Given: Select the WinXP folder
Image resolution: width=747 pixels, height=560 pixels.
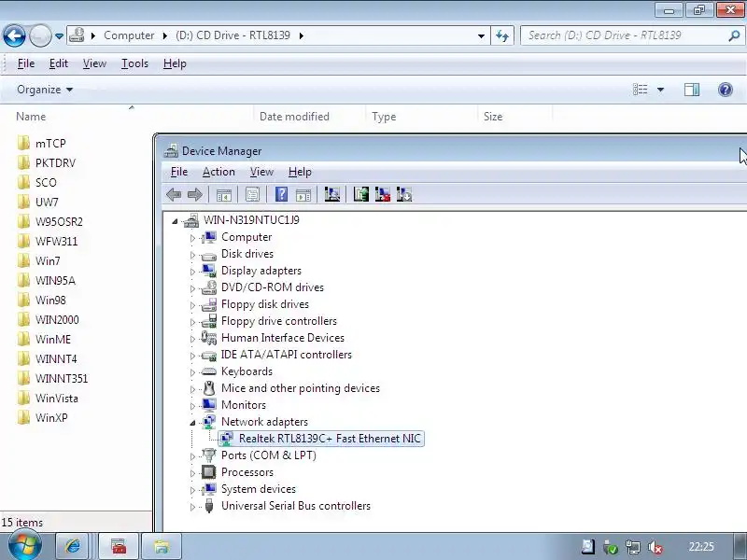Looking at the screenshot, I should tap(43, 417).
